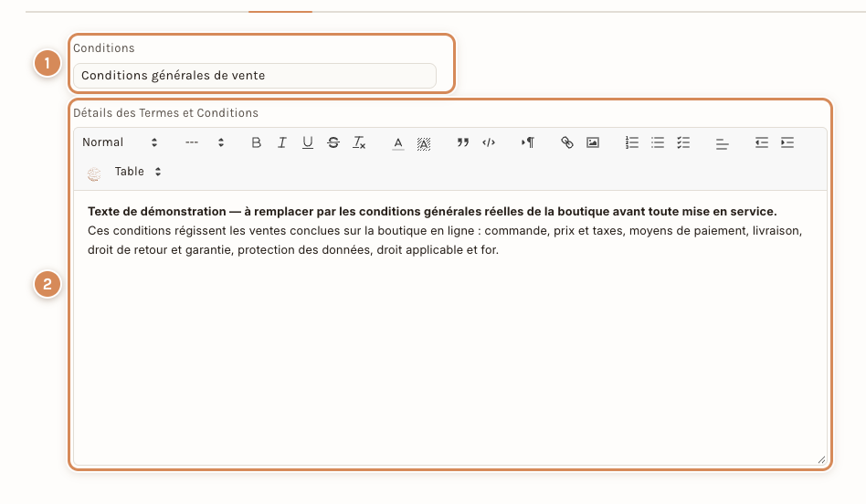Click the 'Détails des Termes et Conditions' label
The width and height of the screenshot is (866, 504).
click(165, 112)
